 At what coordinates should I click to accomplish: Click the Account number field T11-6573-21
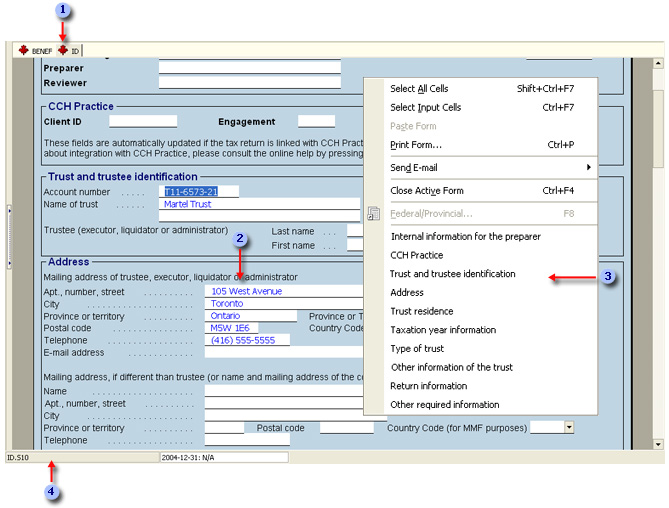199,192
